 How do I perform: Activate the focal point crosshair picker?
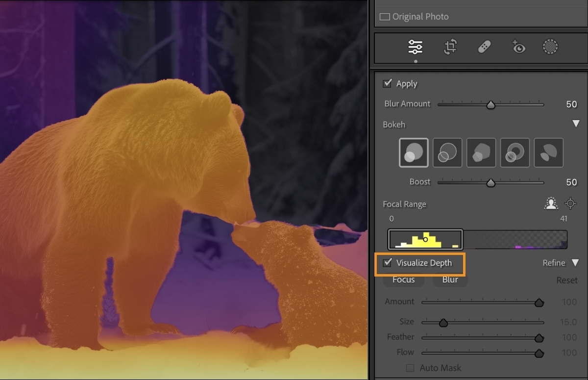[x=570, y=203]
